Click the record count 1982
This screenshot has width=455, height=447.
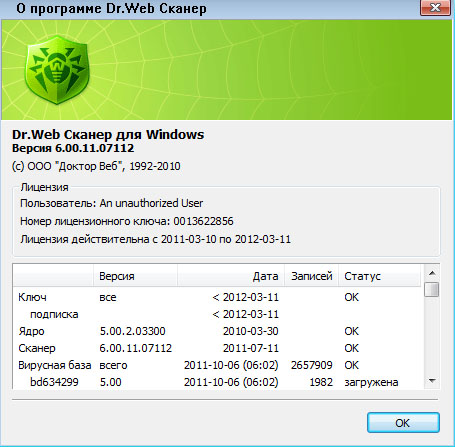(x=321, y=382)
